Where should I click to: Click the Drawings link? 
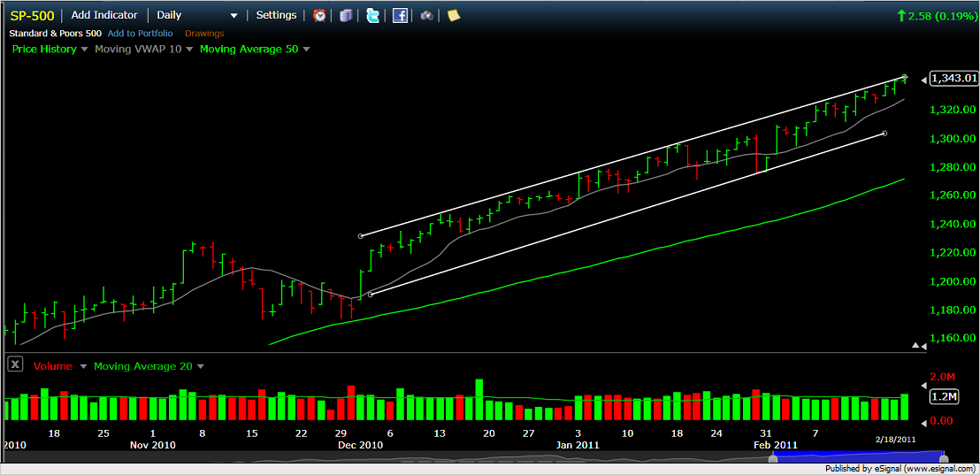204,33
